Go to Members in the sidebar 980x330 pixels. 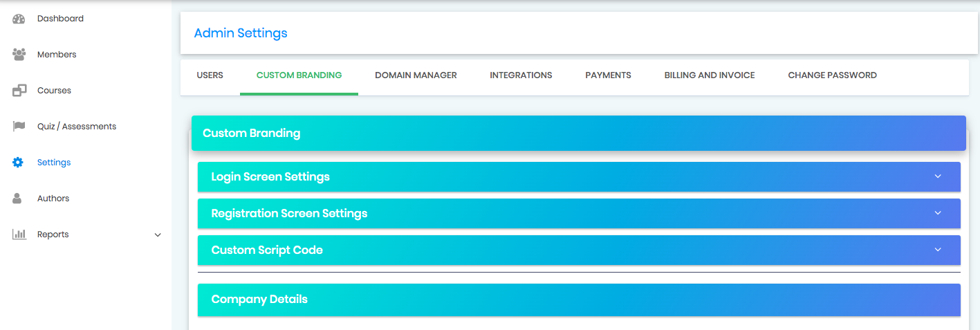tap(57, 55)
